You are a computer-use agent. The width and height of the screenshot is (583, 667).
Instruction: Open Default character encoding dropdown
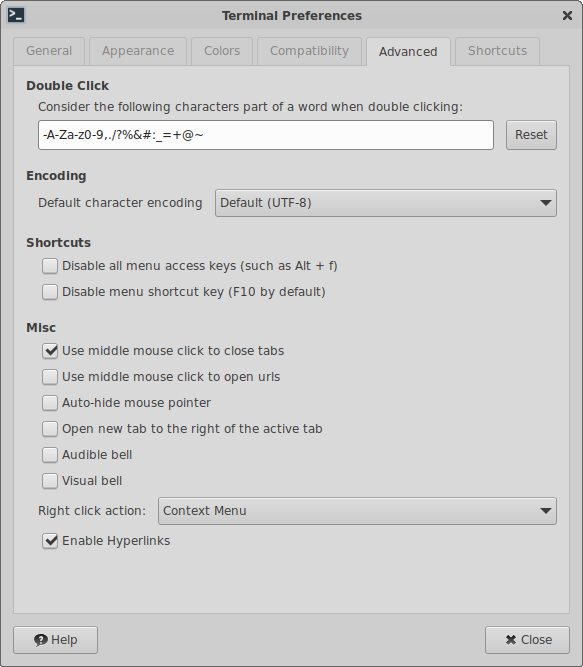tap(386, 203)
